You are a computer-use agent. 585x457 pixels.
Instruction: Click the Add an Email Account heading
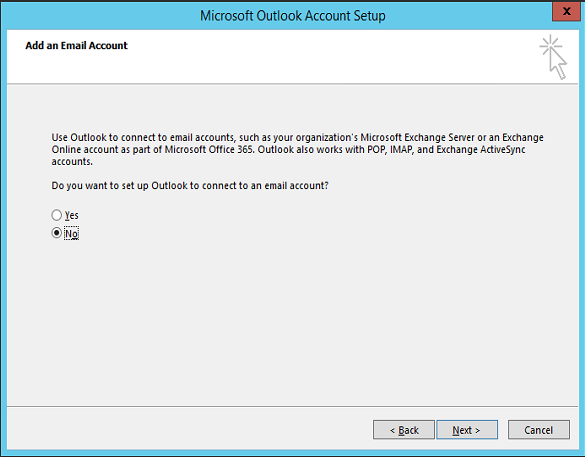(76, 46)
